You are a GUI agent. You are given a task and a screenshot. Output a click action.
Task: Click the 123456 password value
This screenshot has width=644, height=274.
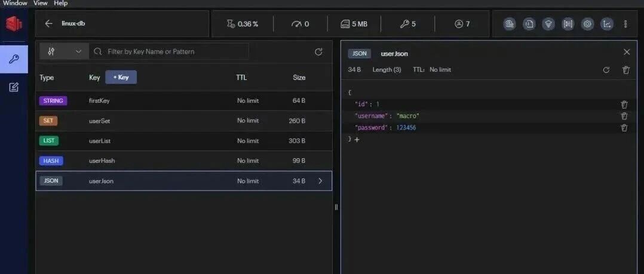pyautogui.click(x=406, y=128)
